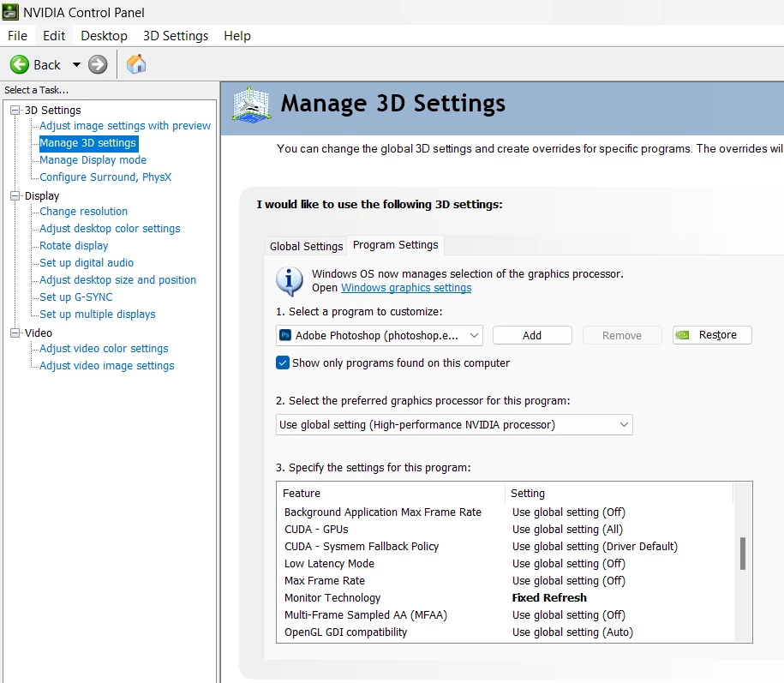Image resolution: width=784 pixels, height=683 pixels.
Task: Select the Max Frame Rate row
Action: pyautogui.click(x=505, y=580)
